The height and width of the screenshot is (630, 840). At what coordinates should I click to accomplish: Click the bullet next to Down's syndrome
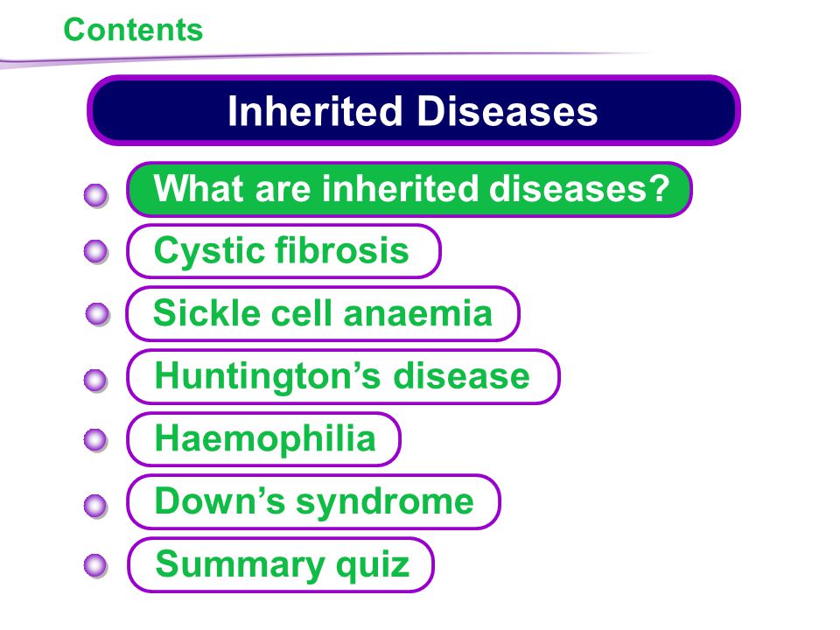click(x=96, y=506)
